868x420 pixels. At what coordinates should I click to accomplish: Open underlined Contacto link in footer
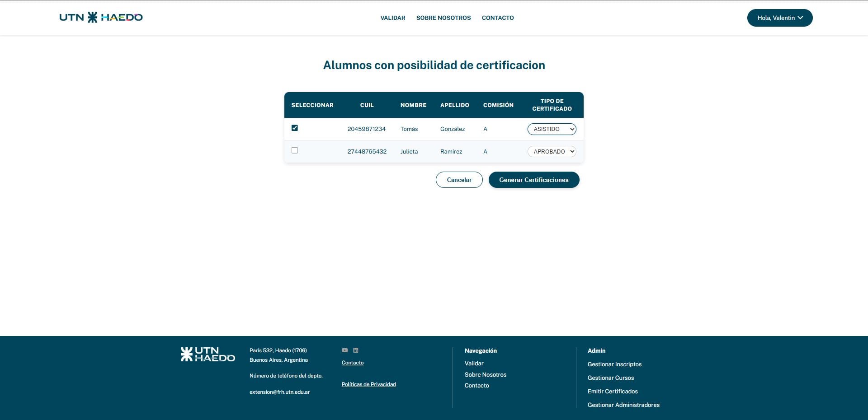tap(353, 363)
